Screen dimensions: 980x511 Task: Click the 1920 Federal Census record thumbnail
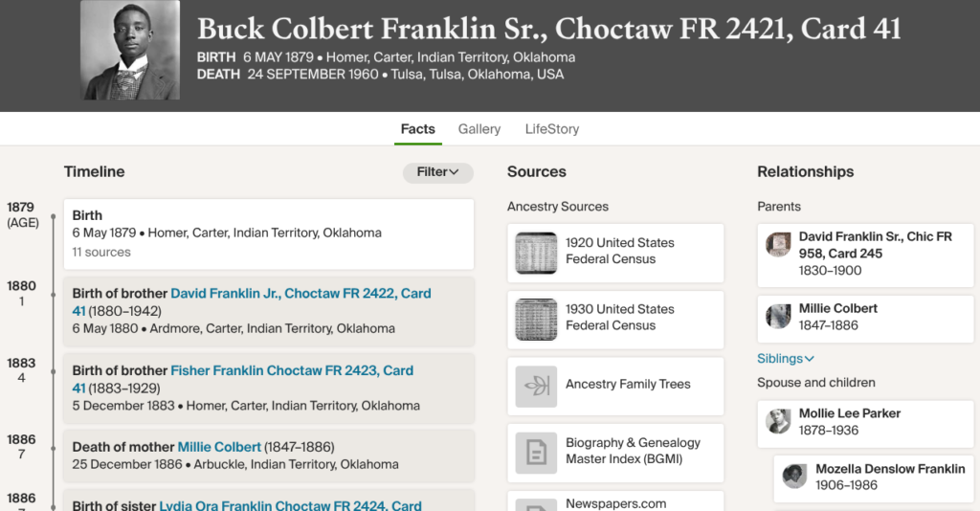coord(536,253)
